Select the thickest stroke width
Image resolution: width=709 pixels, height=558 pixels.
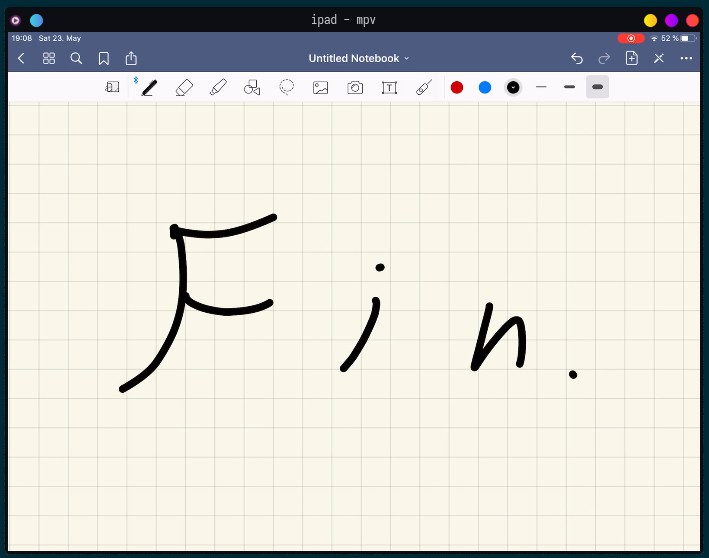click(x=597, y=87)
